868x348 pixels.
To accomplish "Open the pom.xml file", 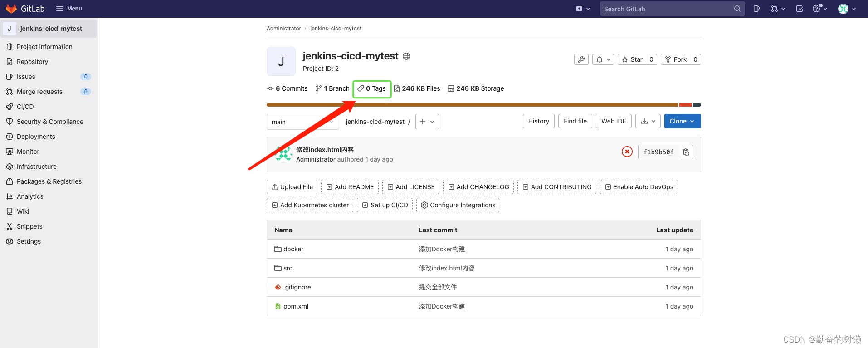I will pos(292,306).
